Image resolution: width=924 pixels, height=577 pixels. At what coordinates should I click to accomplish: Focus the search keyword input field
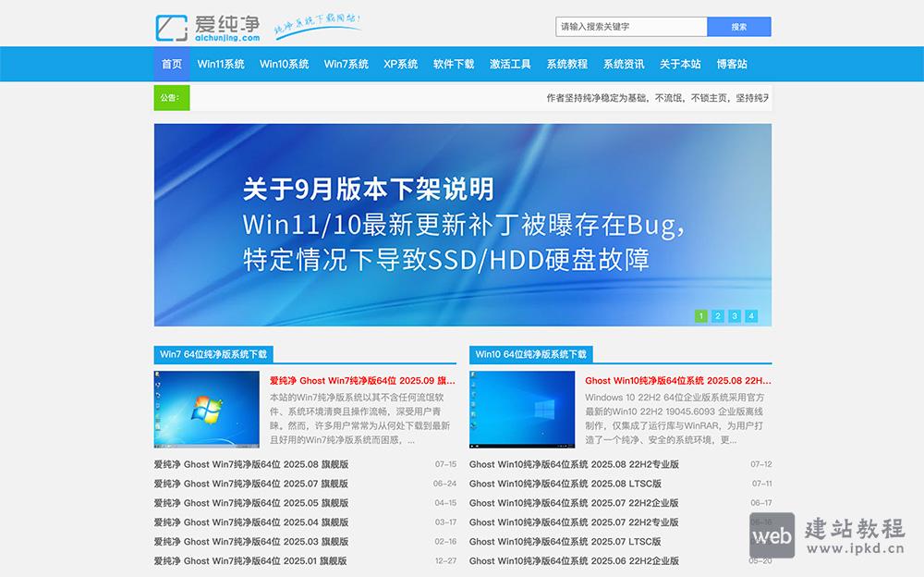[x=631, y=27]
